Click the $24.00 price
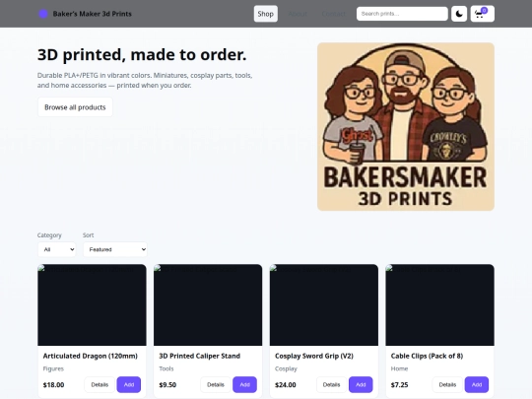 [286, 385]
